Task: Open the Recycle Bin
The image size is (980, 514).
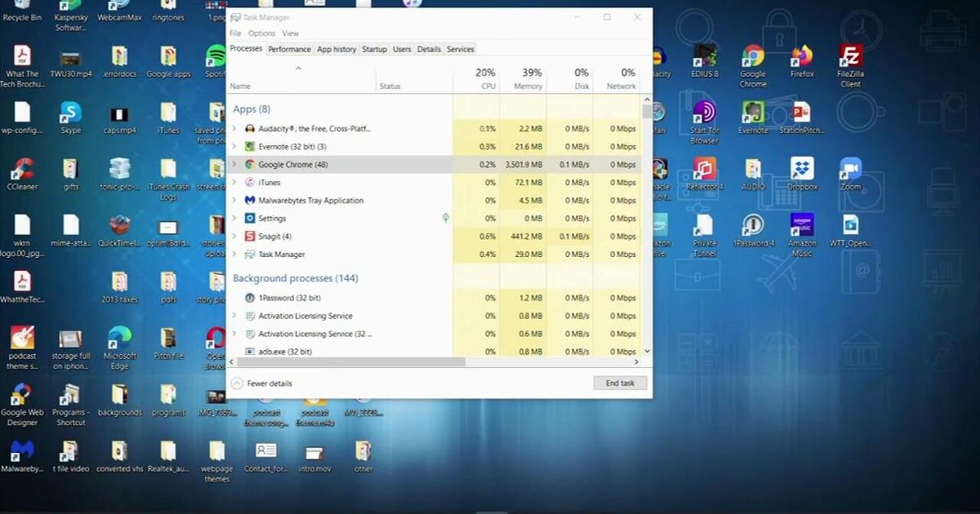Action: click(22, 8)
